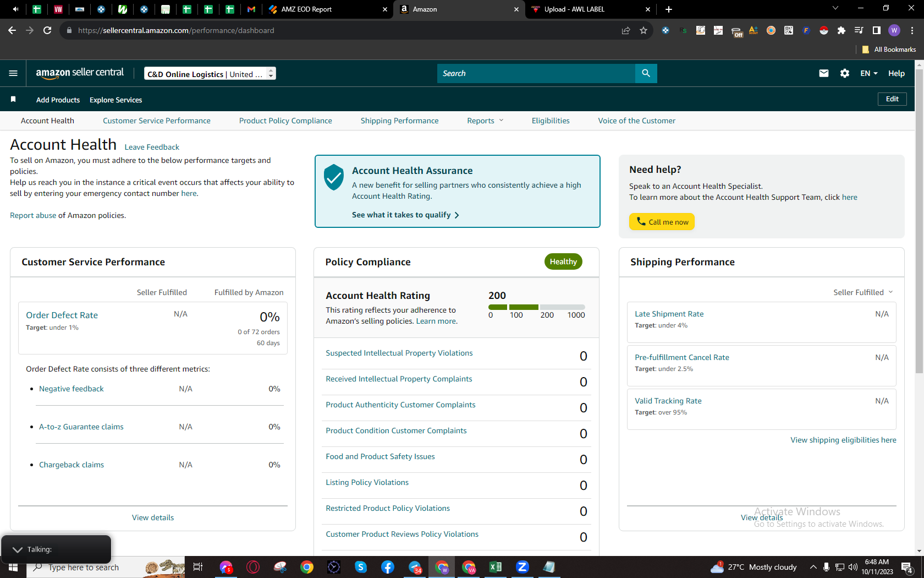Open the buyer messages envelope icon
Viewport: 924px width, 578px height.
point(823,73)
